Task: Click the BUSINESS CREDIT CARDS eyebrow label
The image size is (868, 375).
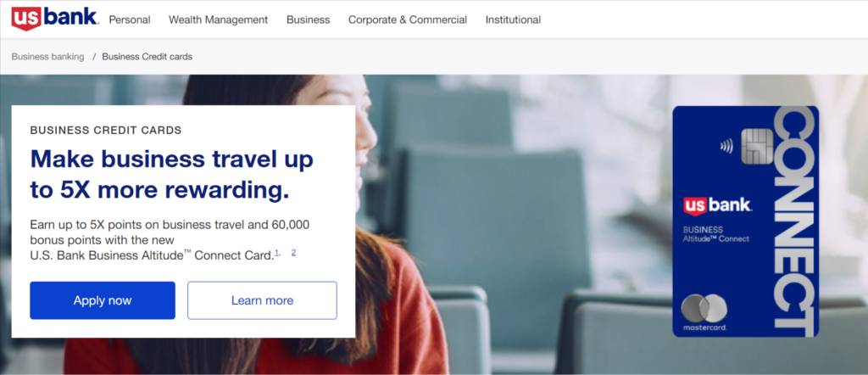Action: click(106, 131)
